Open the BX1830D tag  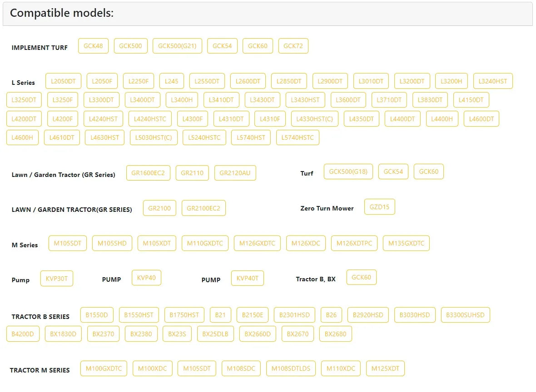click(x=63, y=334)
